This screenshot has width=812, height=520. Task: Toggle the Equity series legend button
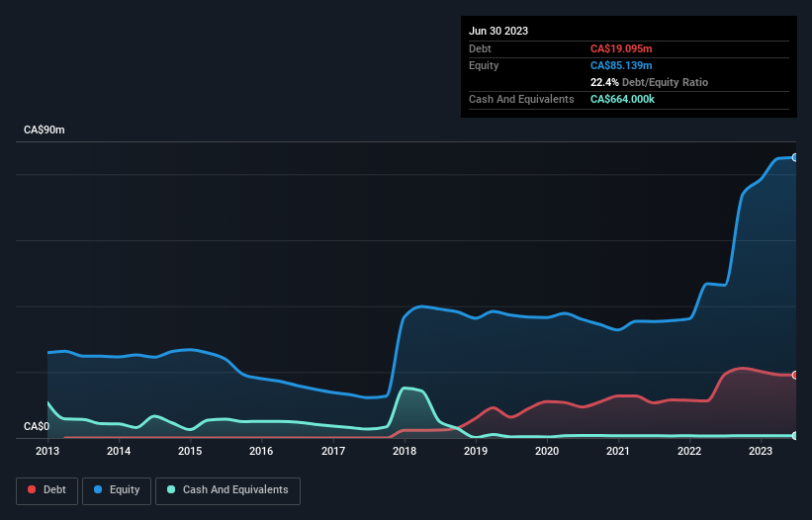[x=117, y=490]
